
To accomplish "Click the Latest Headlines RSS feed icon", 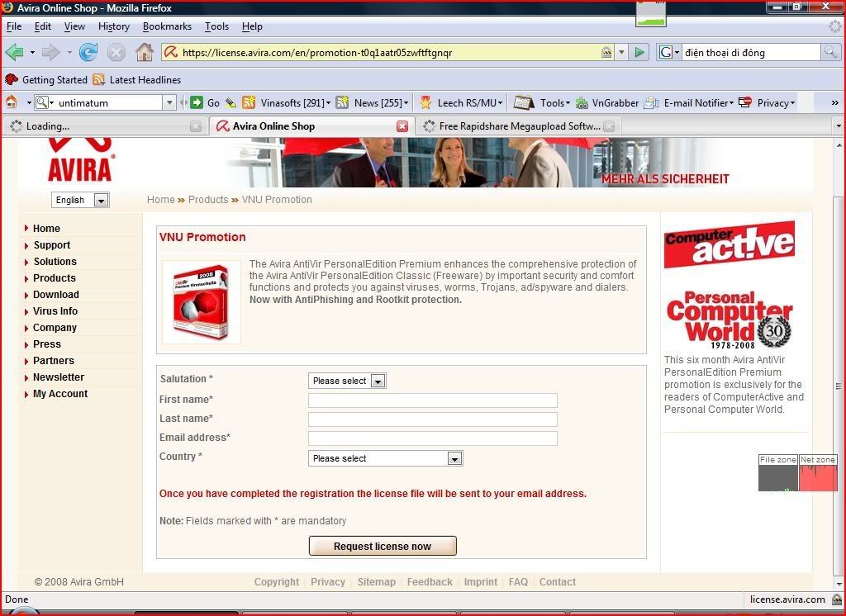I will click(x=99, y=80).
